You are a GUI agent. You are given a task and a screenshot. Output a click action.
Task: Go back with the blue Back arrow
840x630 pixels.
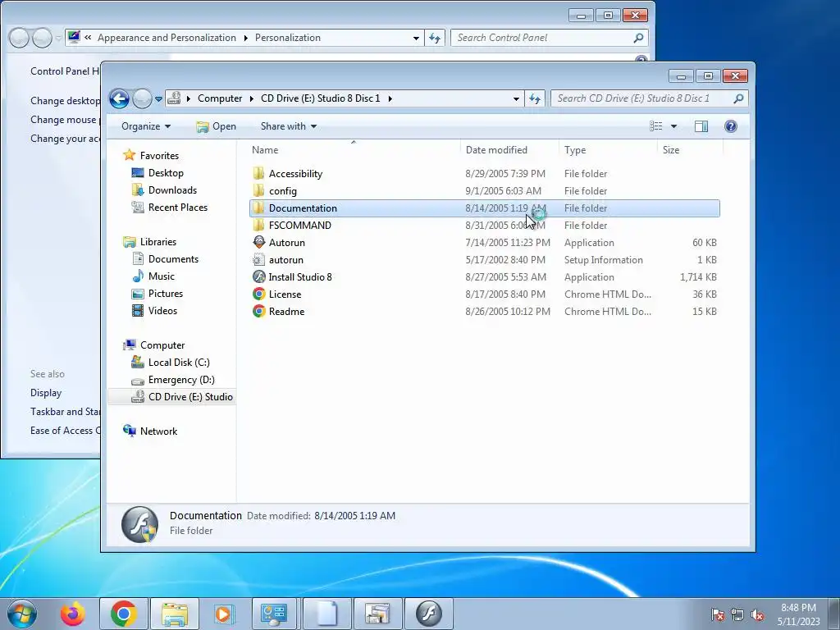[x=119, y=98]
